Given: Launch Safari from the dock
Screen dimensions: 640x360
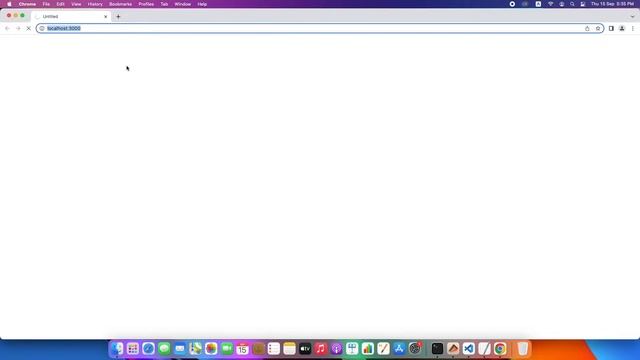Looking at the screenshot, I should coord(149,349).
